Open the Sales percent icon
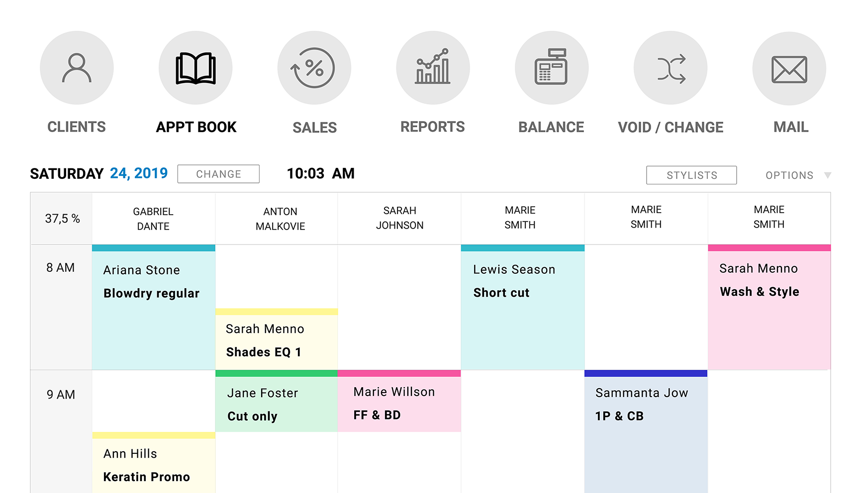The height and width of the screenshot is (493, 868). click(314, 68)
